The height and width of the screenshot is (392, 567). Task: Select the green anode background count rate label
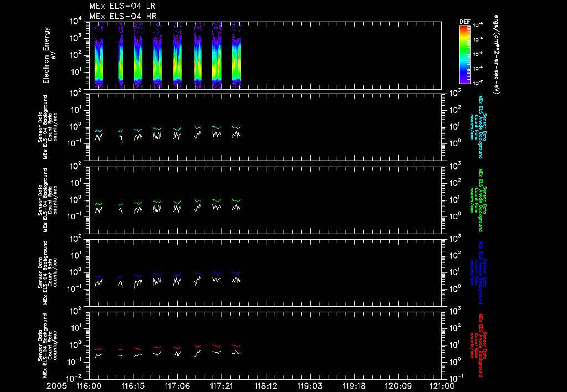[x=478, y=200]
